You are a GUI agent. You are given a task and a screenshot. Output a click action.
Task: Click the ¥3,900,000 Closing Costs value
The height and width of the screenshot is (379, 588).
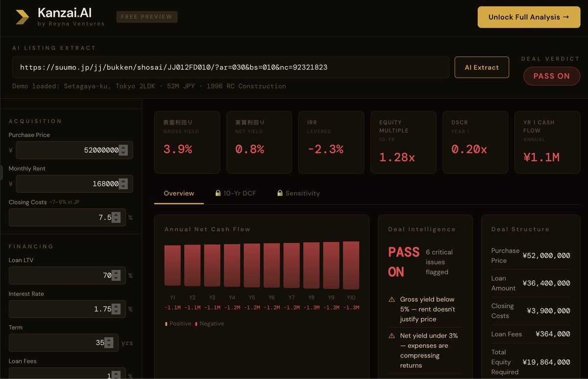coord(548,311)
